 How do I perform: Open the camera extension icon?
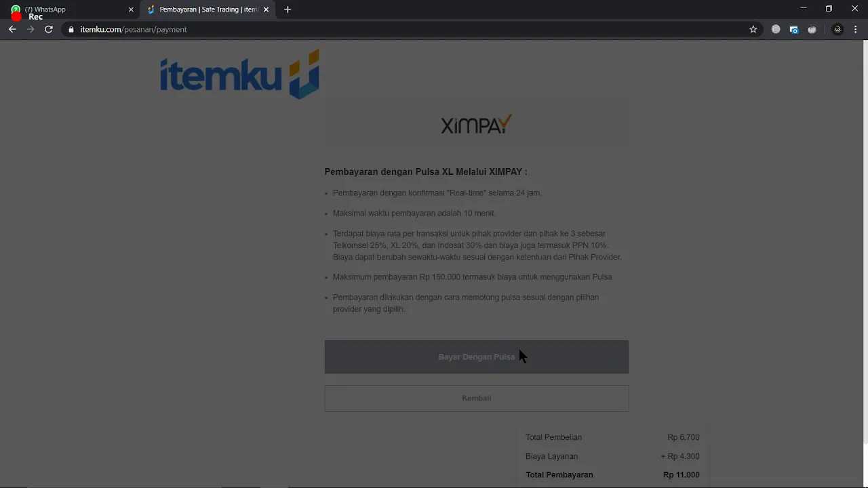(x=794, y=29)
